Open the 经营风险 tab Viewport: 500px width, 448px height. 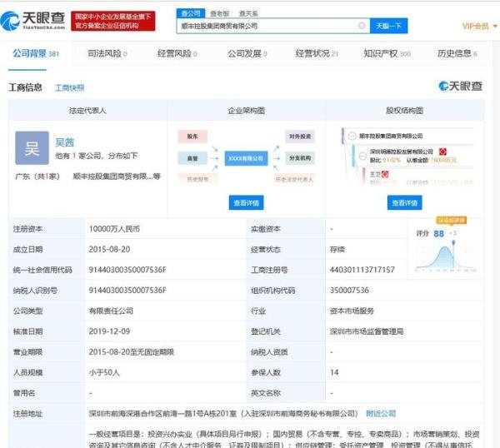[x=177, y=53]
